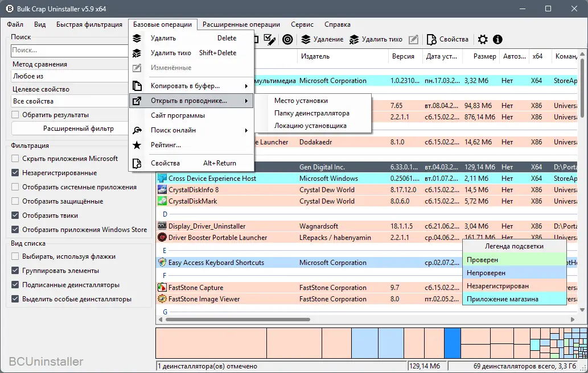Click the bullseye target toolbar icon
The width and height of the screenshot is (588, 373).
pyautogui.click(x=288, y=39)
